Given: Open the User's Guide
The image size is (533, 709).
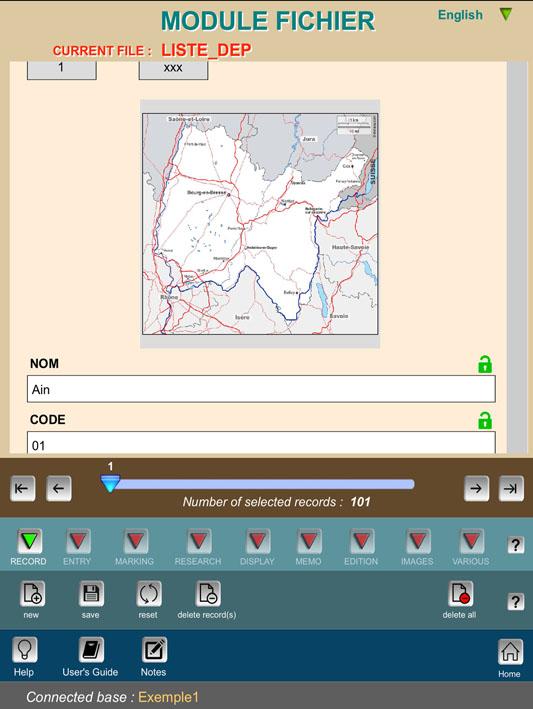Looking at the screenshot, I should [91, 650].
